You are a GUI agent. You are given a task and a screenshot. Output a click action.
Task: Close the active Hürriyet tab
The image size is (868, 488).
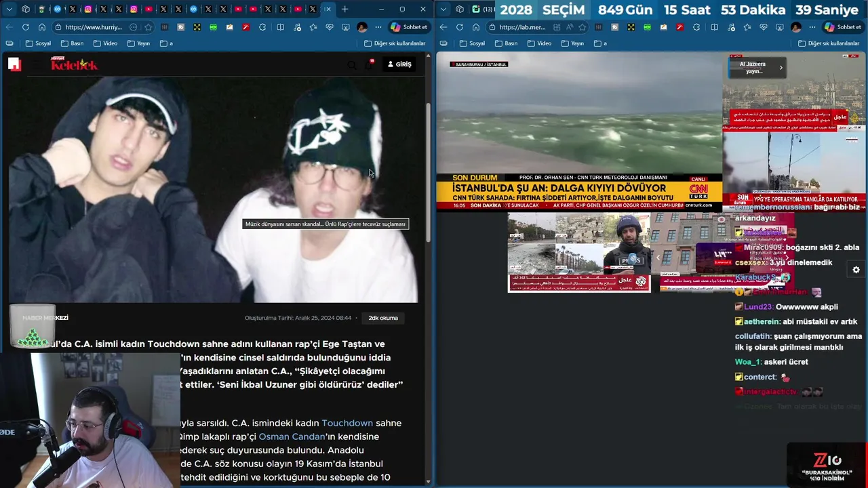328,9
